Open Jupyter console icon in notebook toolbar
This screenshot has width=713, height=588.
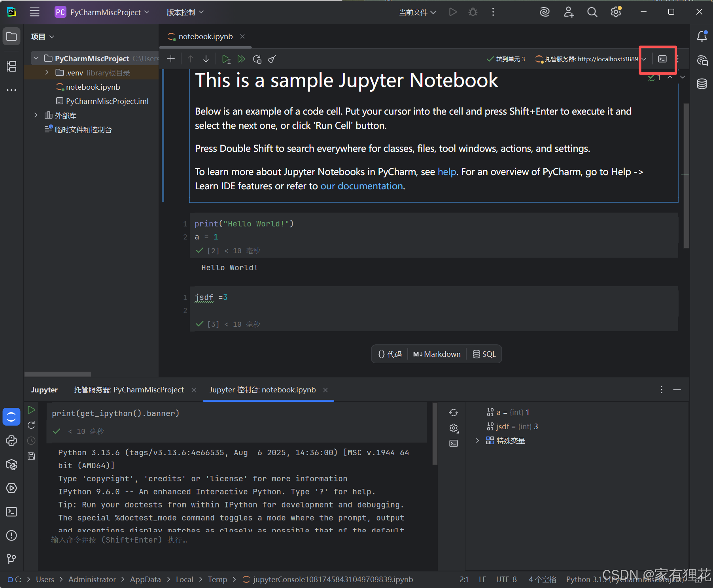pyautogui.click(x=662, y=59)
